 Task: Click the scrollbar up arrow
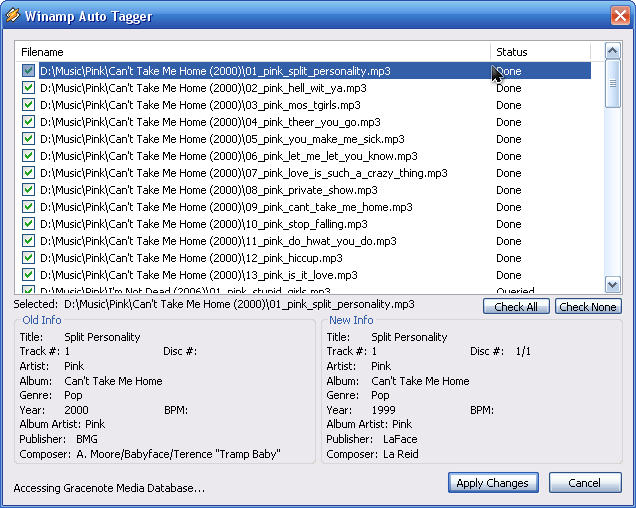(612, 51)
